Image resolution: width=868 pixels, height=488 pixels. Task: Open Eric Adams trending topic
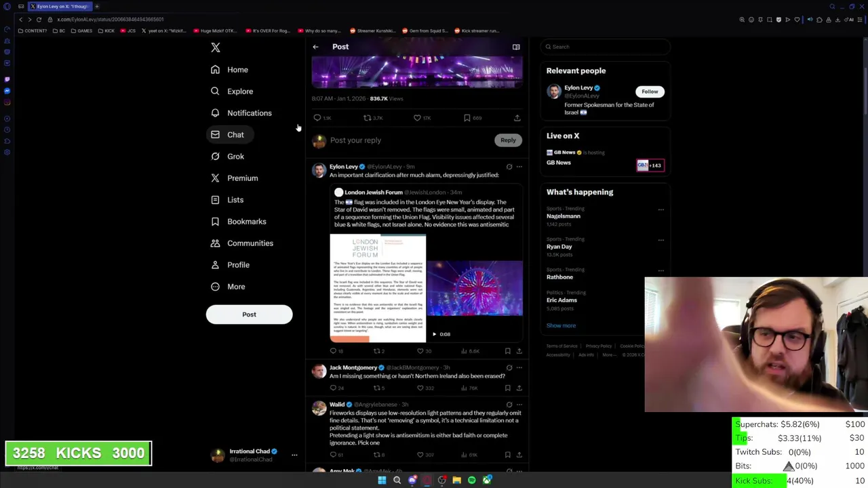[x=562, y=300]
